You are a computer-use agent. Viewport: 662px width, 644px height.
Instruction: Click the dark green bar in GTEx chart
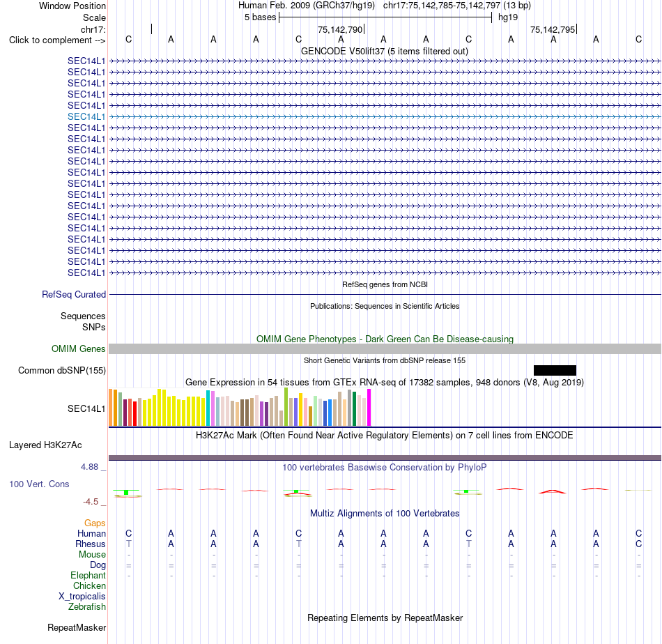pos(354,408)
